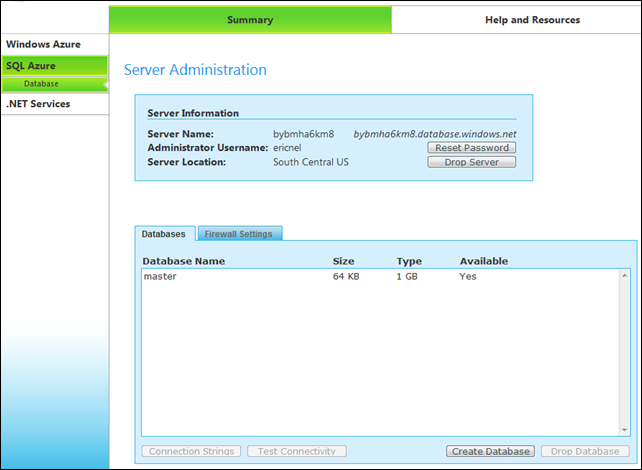642x470 pixels.
Task: Click the Yes availability value
Action: click(x=468, y=276)
